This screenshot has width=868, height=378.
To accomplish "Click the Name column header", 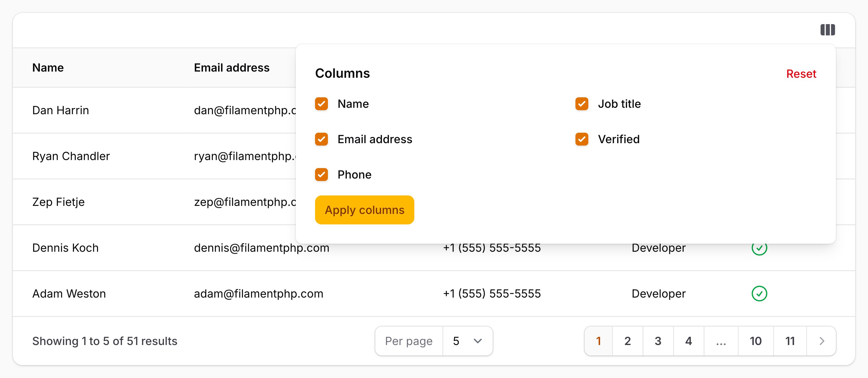I will (48, 68).
